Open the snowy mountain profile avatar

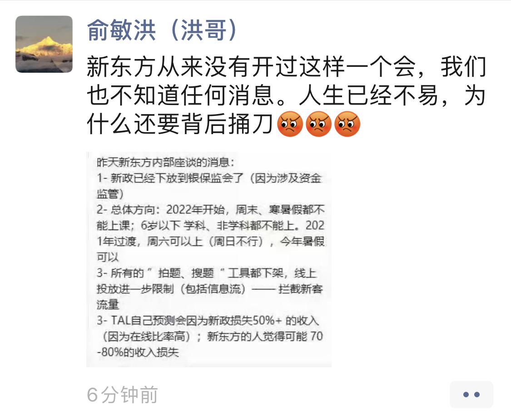(x=44, y=44)
